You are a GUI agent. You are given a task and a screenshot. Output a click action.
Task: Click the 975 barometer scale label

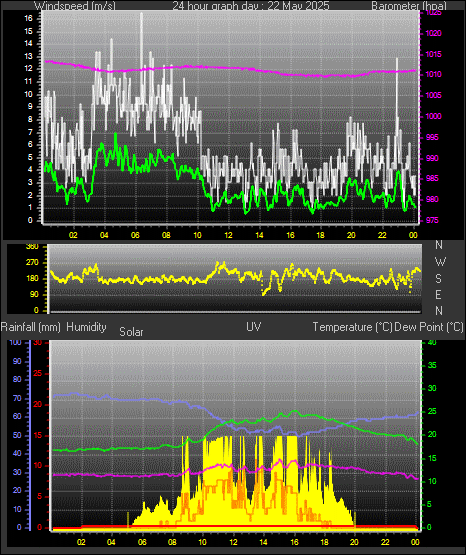click(432, 220)
